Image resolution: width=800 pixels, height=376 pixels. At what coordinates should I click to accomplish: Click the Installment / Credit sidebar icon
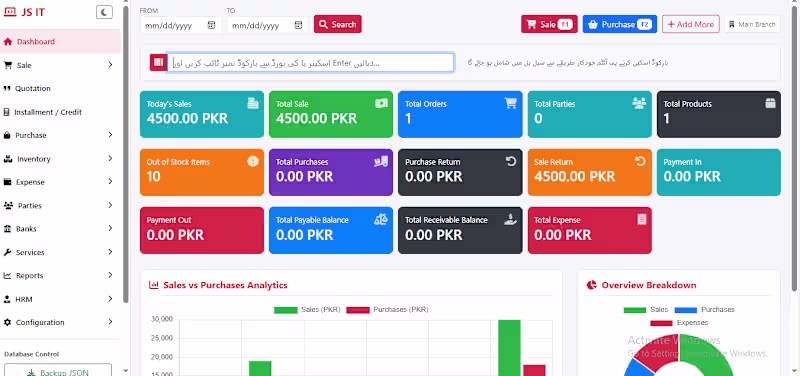[x=6, y=112]
